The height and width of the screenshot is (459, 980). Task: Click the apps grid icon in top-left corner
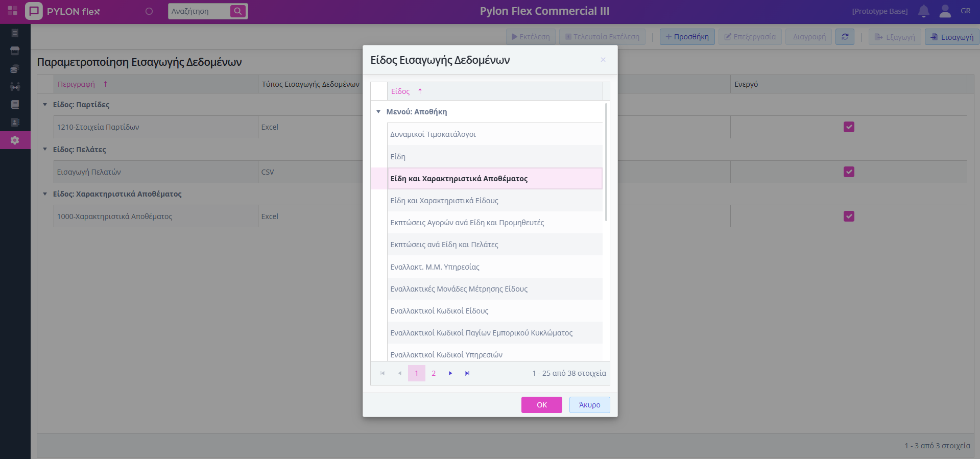pos(13,11)
